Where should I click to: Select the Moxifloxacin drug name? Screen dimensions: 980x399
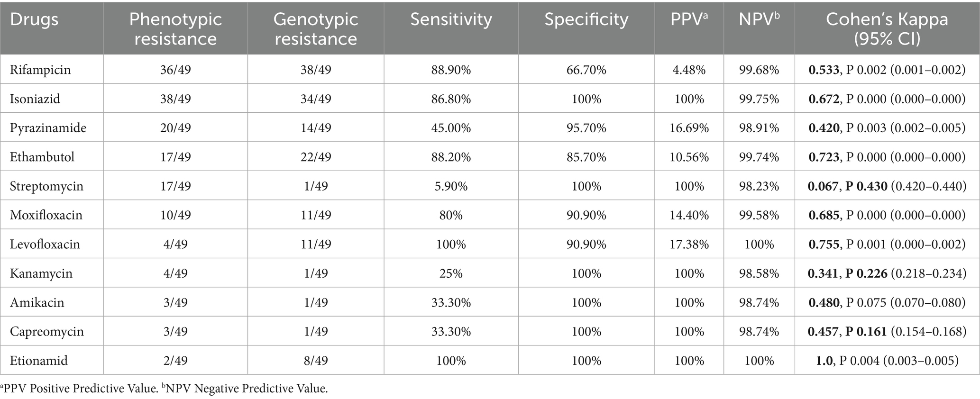point(46,215)
